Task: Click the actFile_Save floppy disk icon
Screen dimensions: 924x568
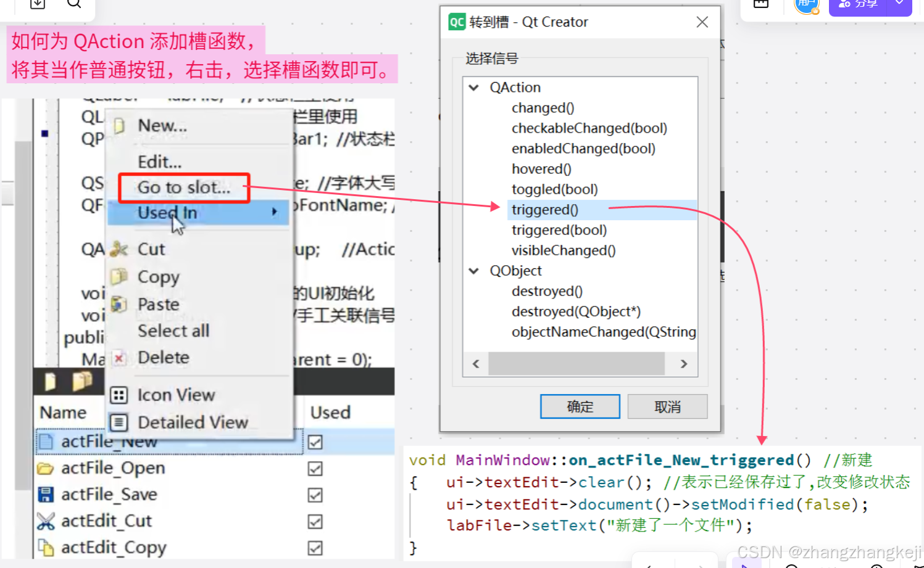Action: [x=46, y=495]
